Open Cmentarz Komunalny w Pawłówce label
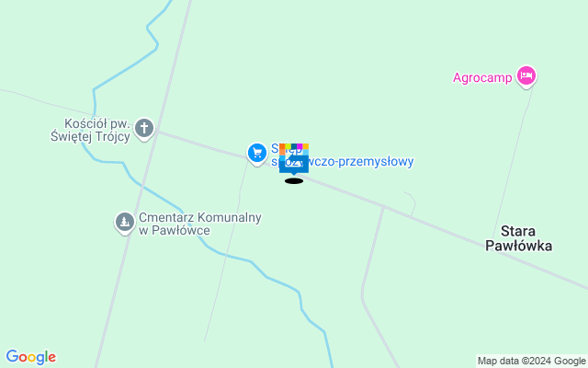This screenshot has height=368, width=588. coord(200,224)
